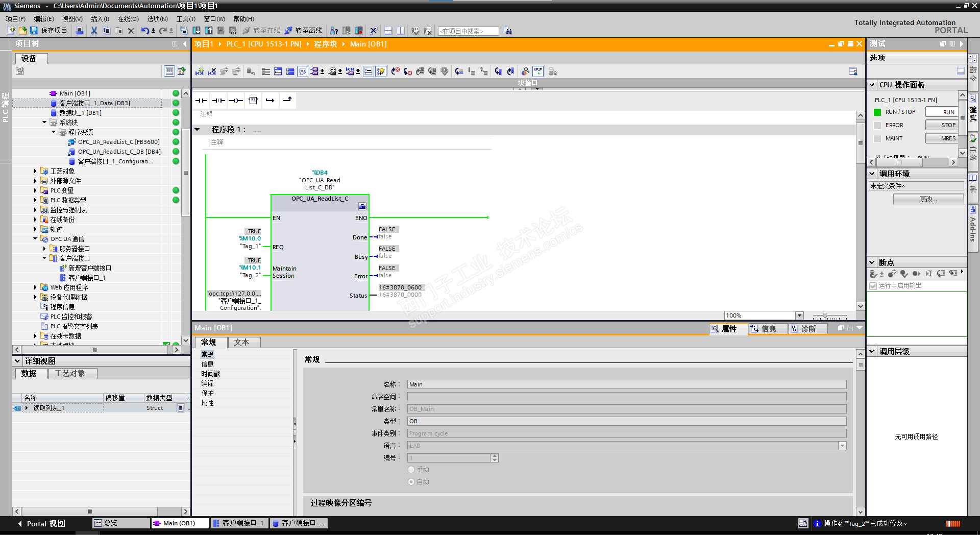The height and width of the screenshot is (535, 980).
Task: Select 数据块_1 [DB1] in project tree
Action: (x=80, y=113)
